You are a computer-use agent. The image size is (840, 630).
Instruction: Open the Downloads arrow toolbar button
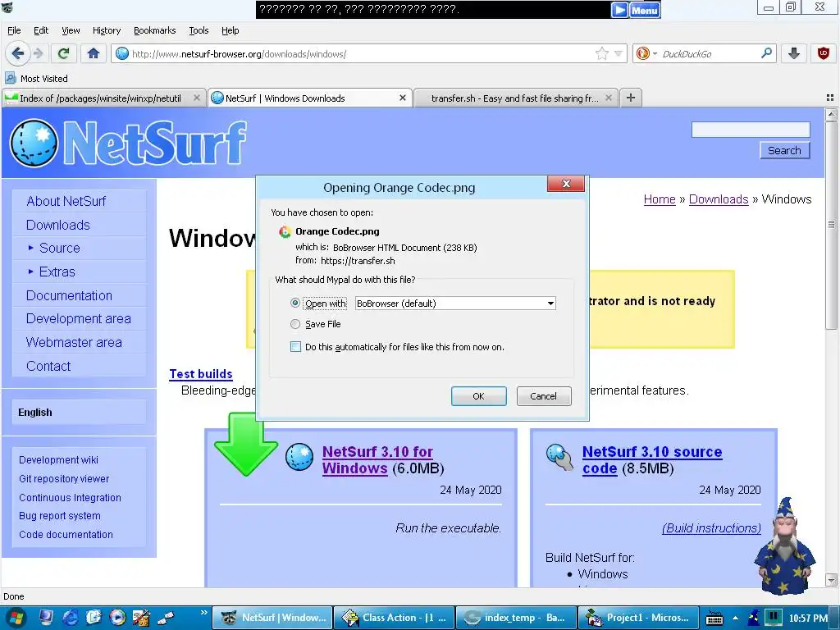794,53
